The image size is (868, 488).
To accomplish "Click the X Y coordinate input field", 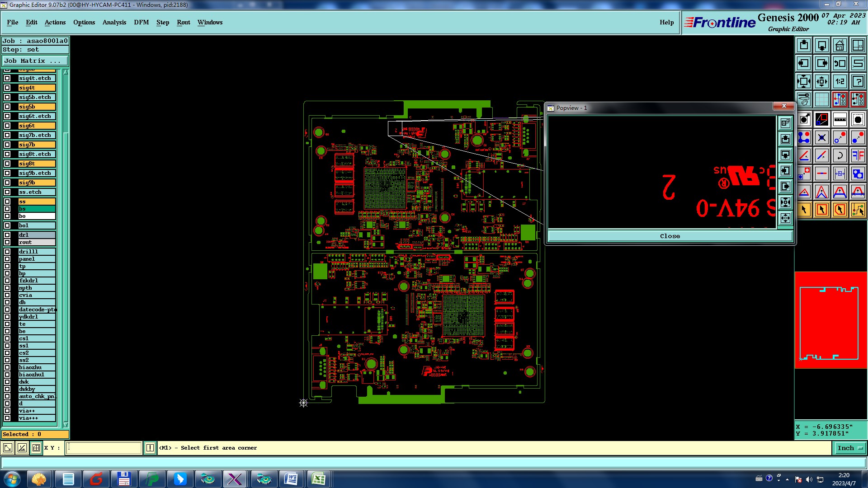I will (x=104, y=448).
